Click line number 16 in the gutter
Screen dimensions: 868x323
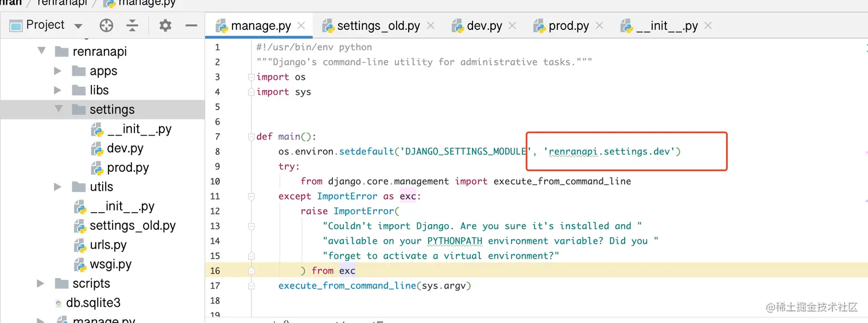pos(215,271)
